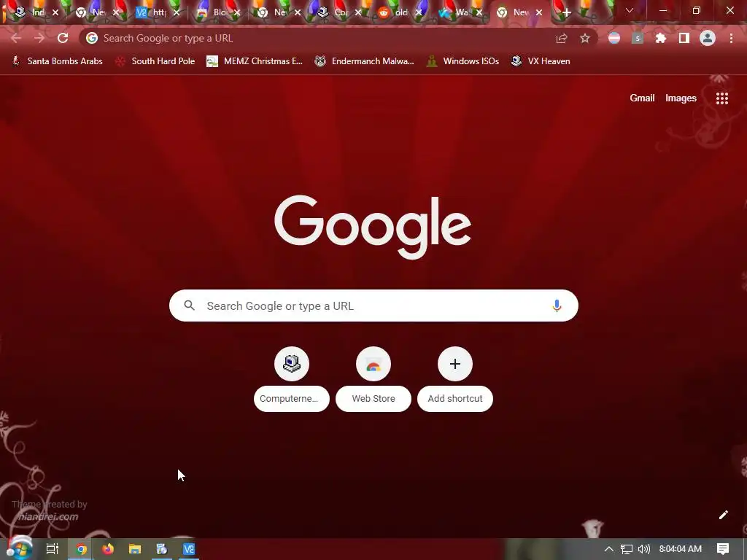Open the V2 app in taskbar
The height and width of the screenshot is (560, 747).
click(189, 549)
